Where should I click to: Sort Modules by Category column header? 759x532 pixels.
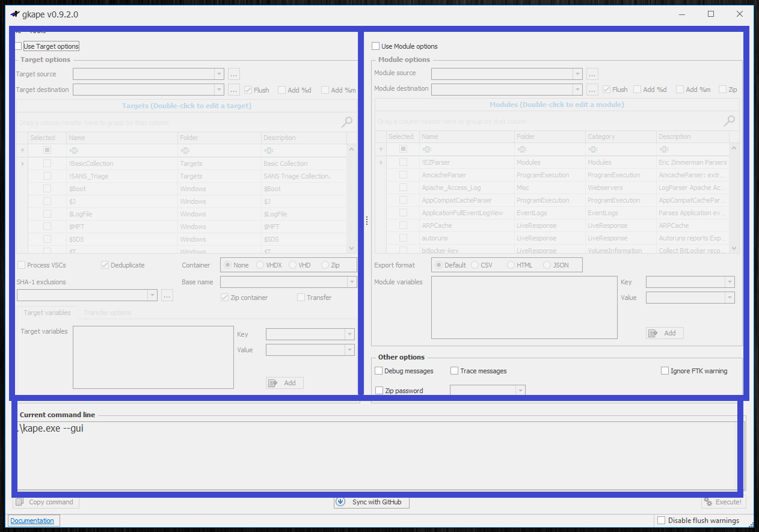(x=620, y=136)
